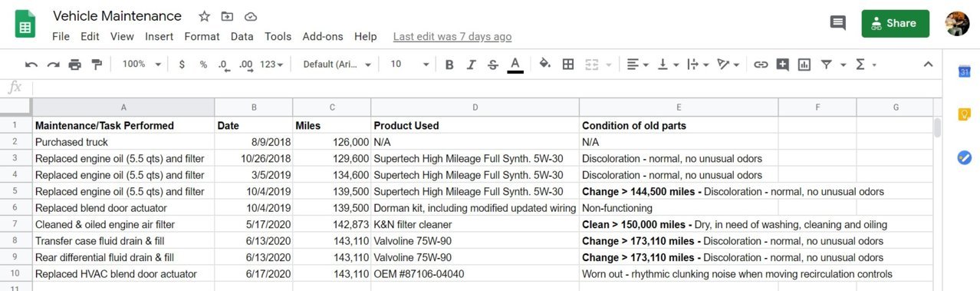Screen dimensions: 980x291
Task: Open Google Keep in the side panel
Action: 965,114
